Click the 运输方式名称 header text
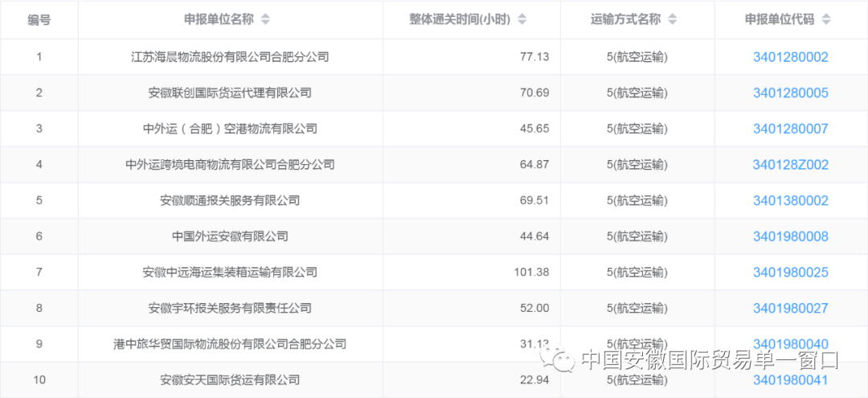This screenshot has height=398, width=868. [x=625, y=20]
